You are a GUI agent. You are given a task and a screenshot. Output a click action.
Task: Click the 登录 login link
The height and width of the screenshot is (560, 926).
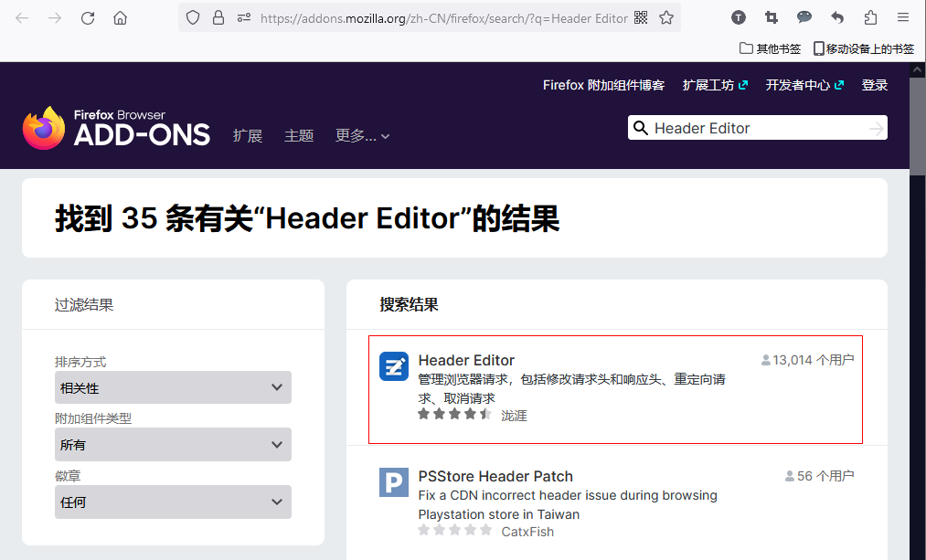[875, 85]
